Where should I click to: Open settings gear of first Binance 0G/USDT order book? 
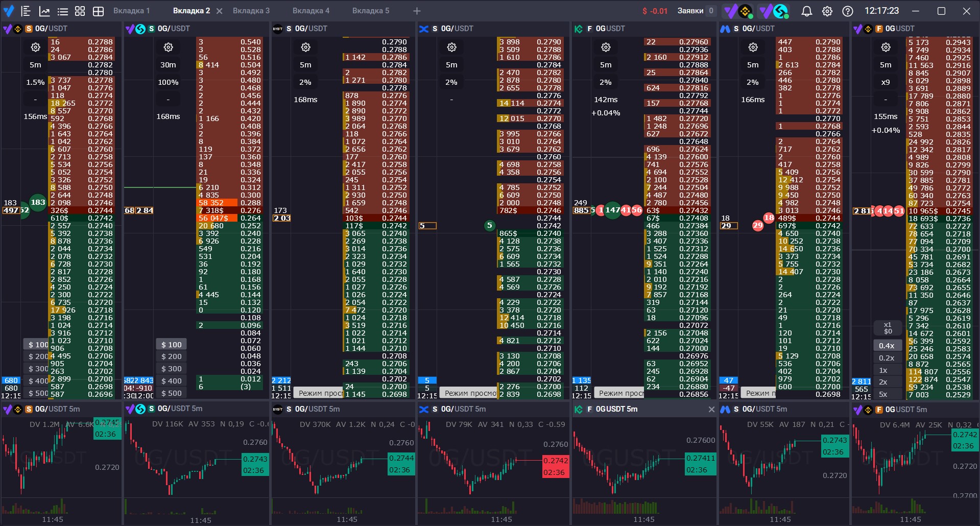[x=35, y=47]
